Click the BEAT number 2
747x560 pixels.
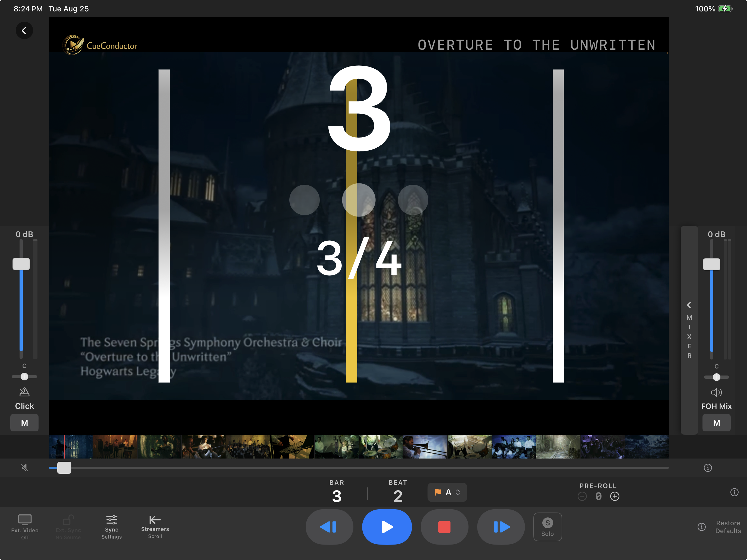tap(398, 496)
